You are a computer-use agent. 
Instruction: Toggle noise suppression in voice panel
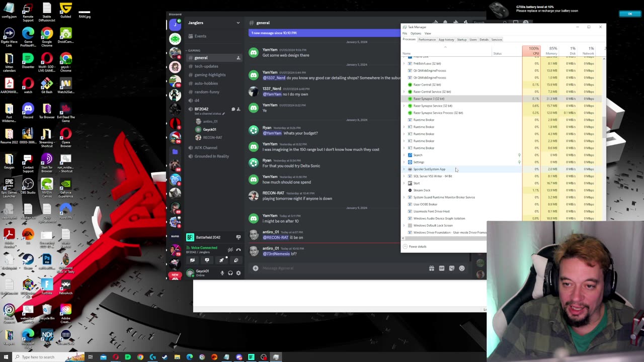pyautogui.click(x=230, y=249)
